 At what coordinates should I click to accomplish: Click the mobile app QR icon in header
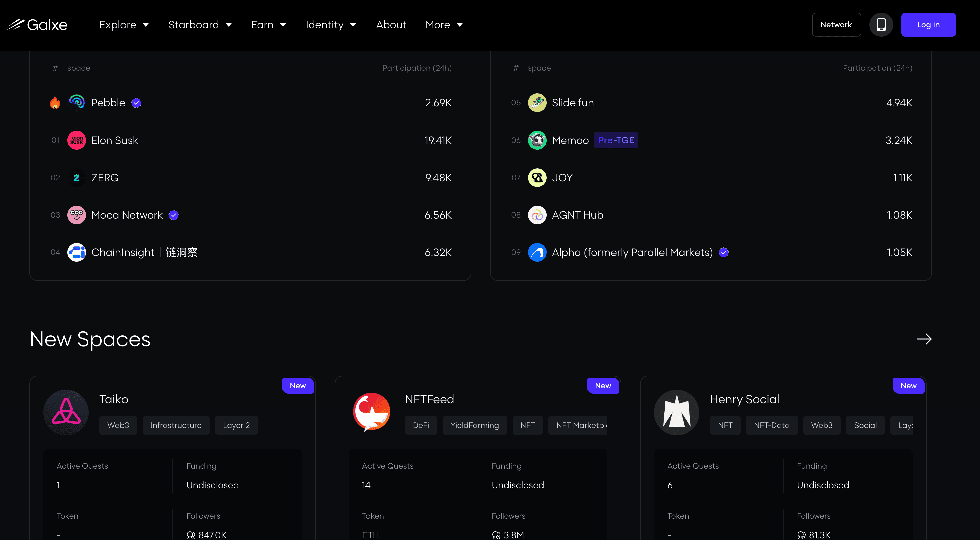(x=881, y=24)
